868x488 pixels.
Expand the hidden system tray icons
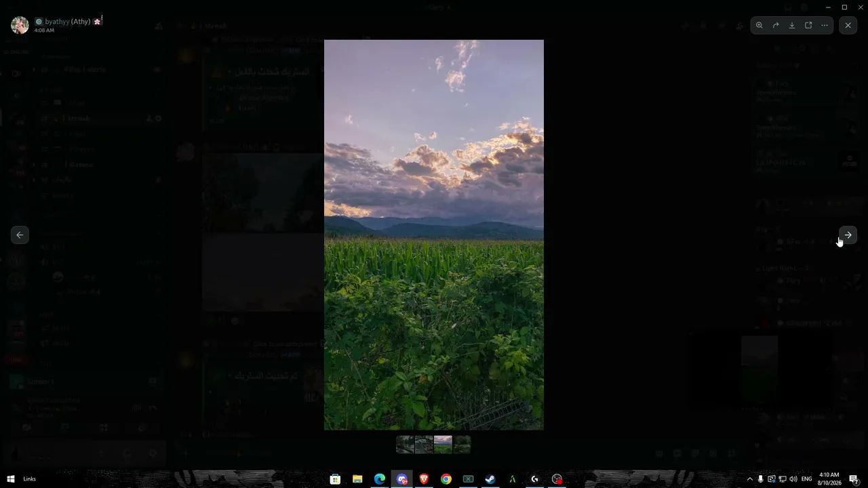click(x=749, y=479)
